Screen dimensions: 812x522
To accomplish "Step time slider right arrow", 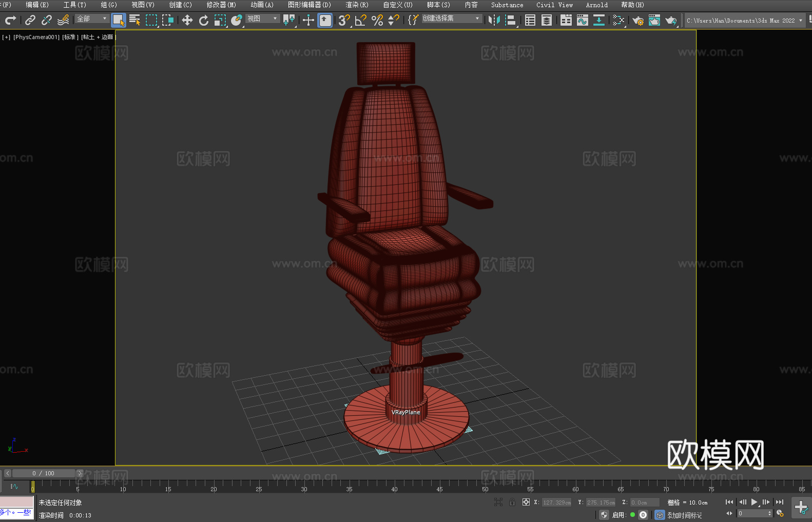I will point(80,473).
